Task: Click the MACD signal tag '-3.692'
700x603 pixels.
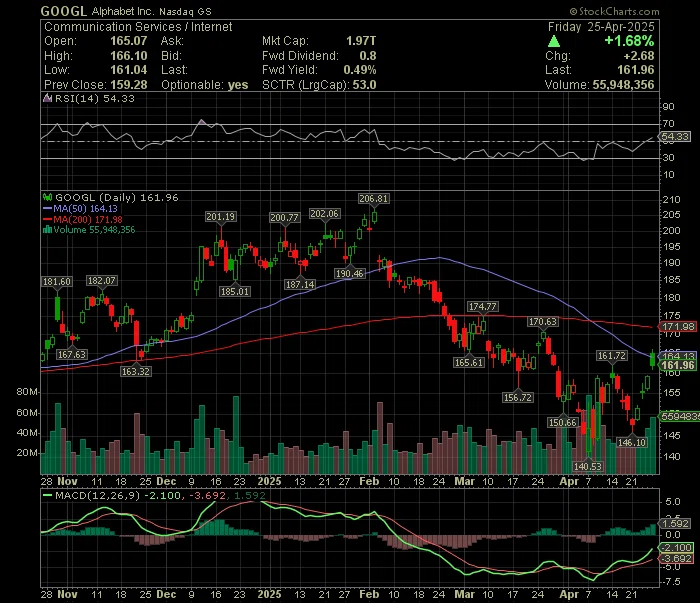Action: pos(676,558)
